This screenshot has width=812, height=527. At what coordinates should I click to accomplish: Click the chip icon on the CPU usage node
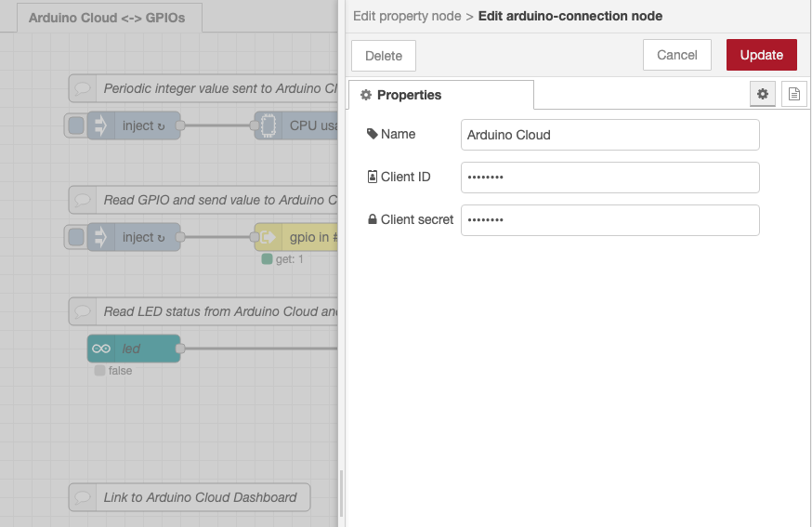268,125
